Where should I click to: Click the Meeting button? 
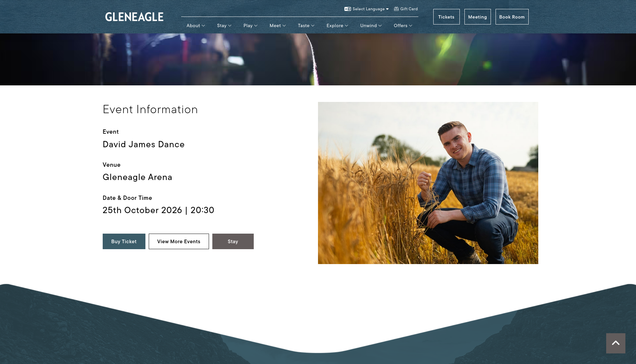click(477, 17)
